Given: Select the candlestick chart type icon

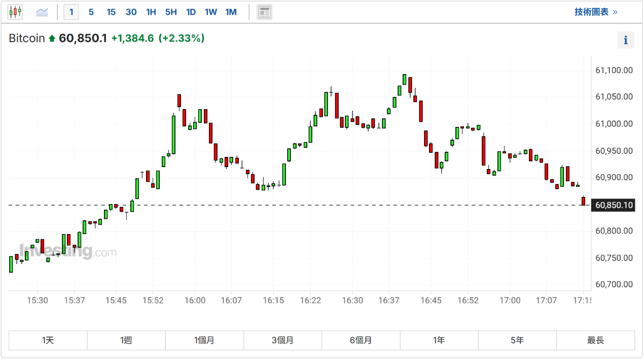Looking at the screenshot, I should 15,12.
